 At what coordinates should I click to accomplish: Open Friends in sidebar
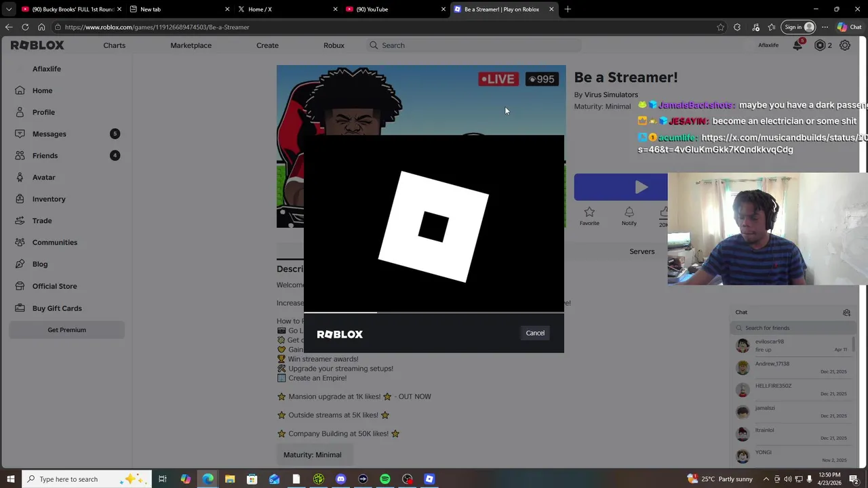45,155
